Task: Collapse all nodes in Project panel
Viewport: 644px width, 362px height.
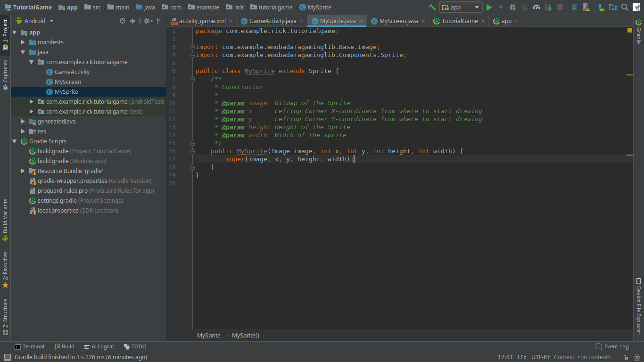Action: coord(133,21)
